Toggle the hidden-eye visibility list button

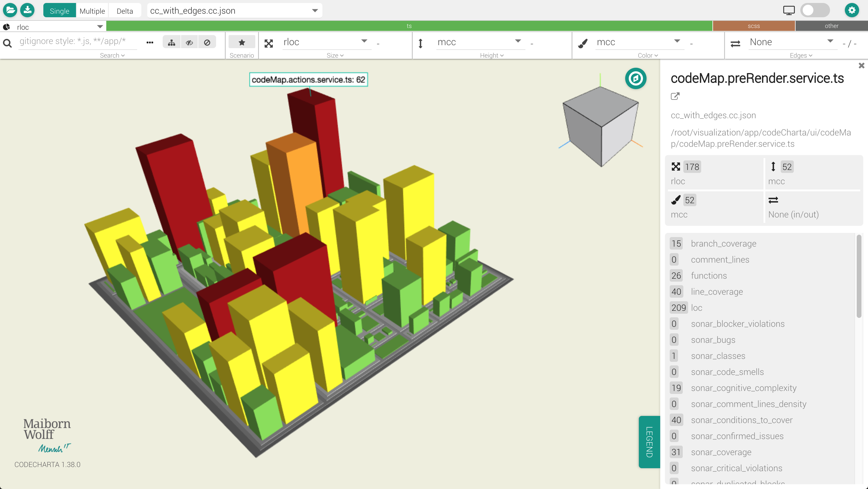(x=189, y=42)
